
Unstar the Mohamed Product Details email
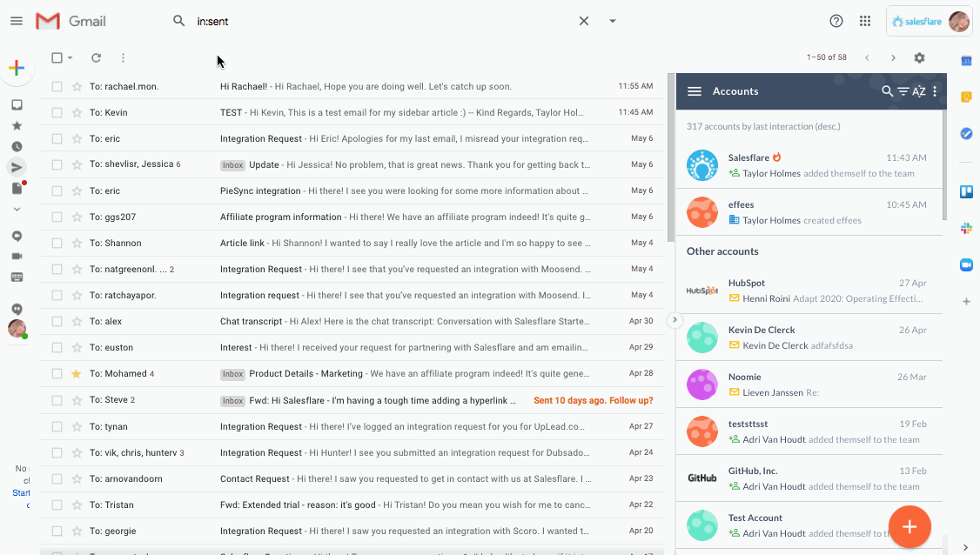tap(77, 374)
